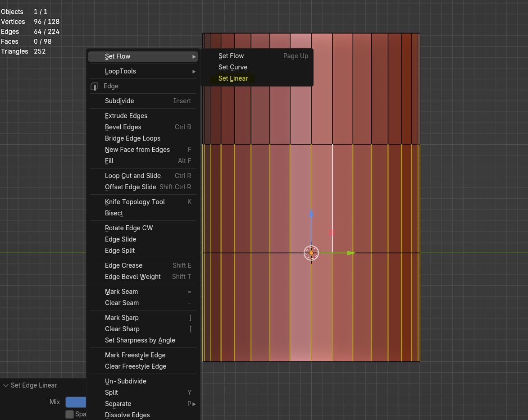Click the Edge icon in the menu header
The height and width of the screenshot is (420, 528).
click(x=95, y=86)
